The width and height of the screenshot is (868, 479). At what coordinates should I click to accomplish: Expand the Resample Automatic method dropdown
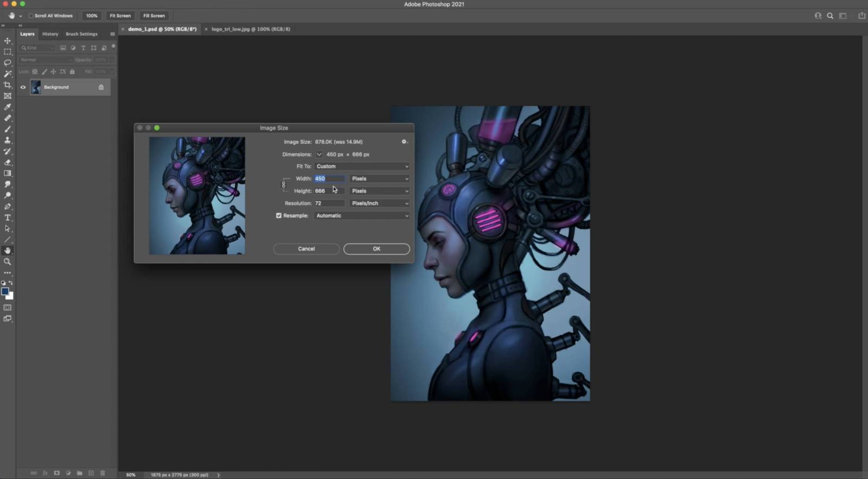[x=362, y=216]
